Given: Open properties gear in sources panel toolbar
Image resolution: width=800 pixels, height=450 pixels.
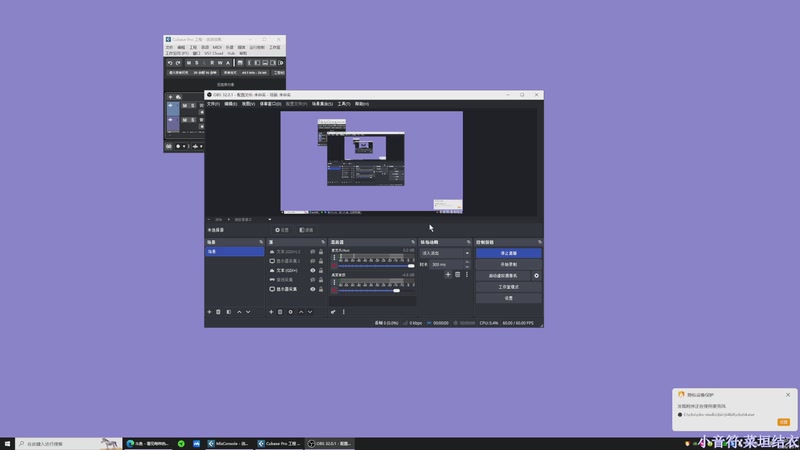Looking at the screenshot, I should (291, 312).
